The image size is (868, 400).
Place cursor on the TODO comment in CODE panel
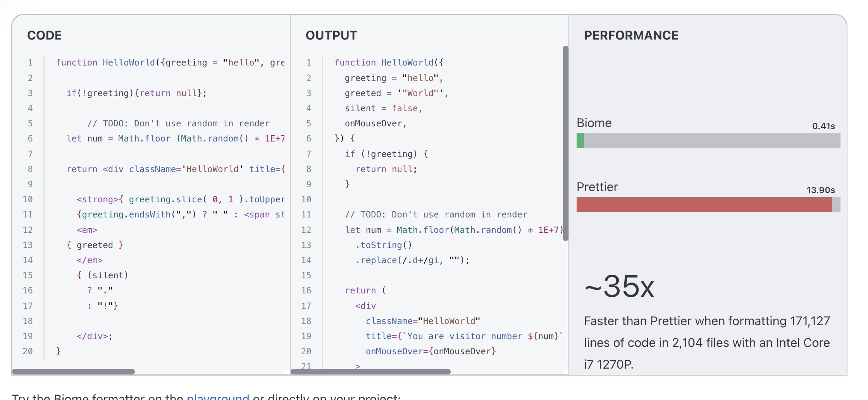click(178, 123)
